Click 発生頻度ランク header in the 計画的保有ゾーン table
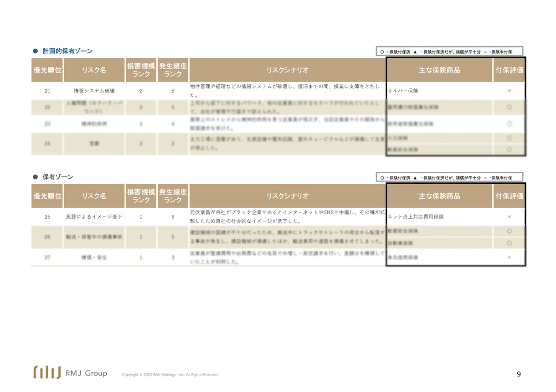This screenshot has height=392, width=556. click(x=173, y=70)
